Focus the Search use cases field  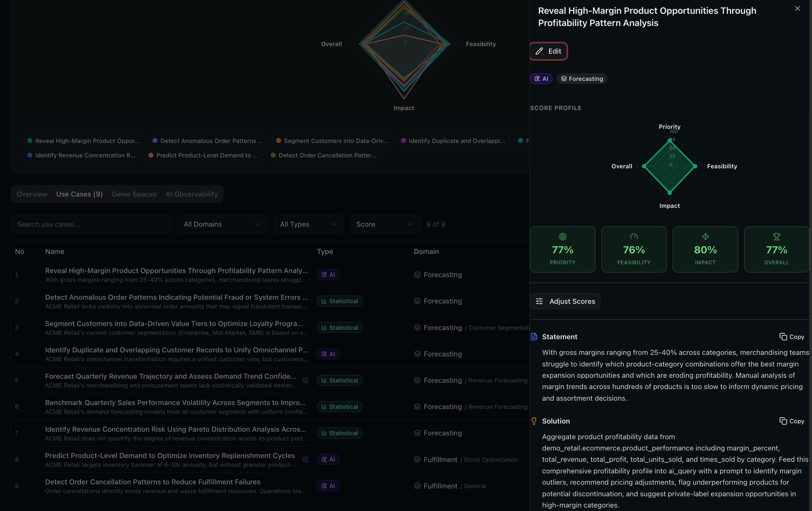tap(91, 224)
